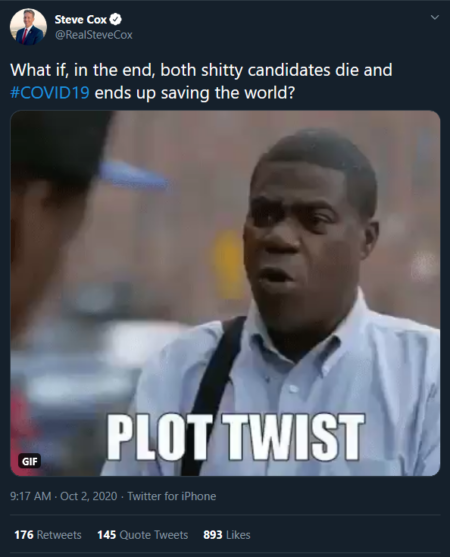450x557 pixels.
Task: Click the phrase 'ends up saving the world?'
Action: [x=195, y=93]
